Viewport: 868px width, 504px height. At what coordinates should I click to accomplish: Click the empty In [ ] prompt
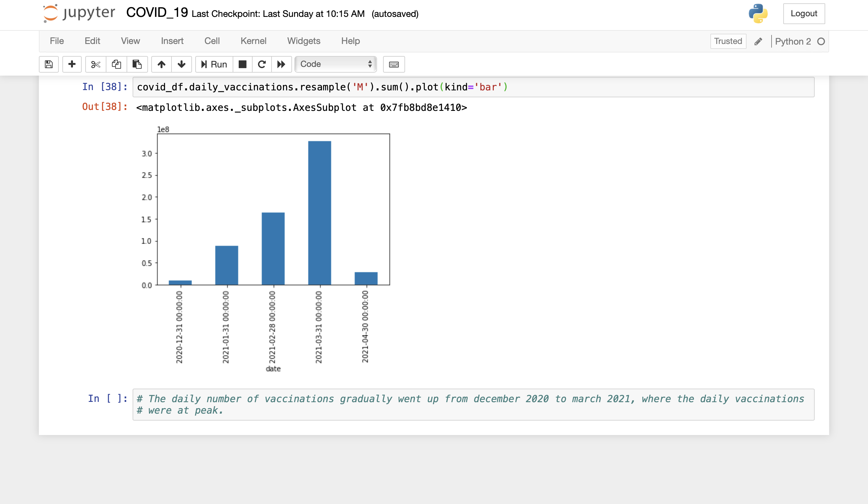(108, 399)
